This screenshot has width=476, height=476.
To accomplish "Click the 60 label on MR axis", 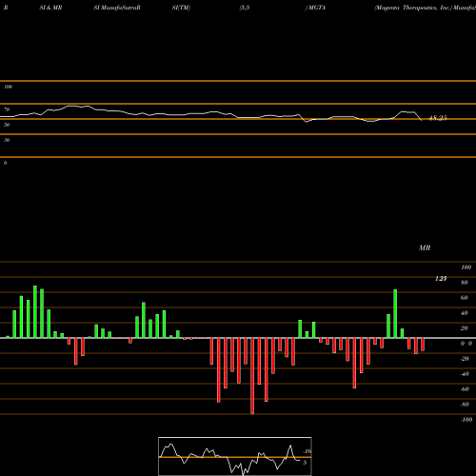I will point(464,298).
